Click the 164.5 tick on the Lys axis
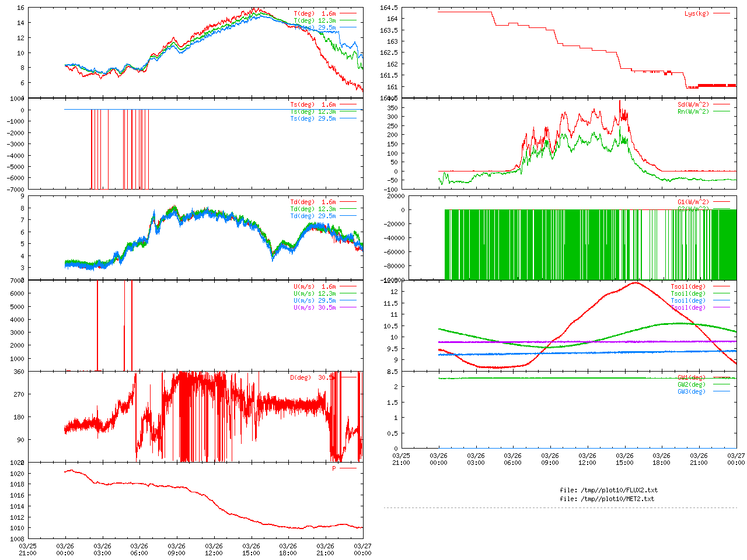Screen dimensions: 747x560 point(389,8)
